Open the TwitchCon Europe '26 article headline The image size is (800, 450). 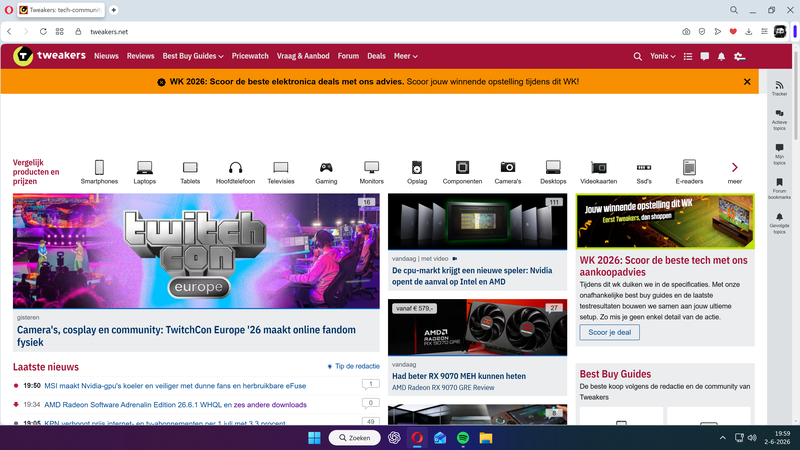point(186,336)
